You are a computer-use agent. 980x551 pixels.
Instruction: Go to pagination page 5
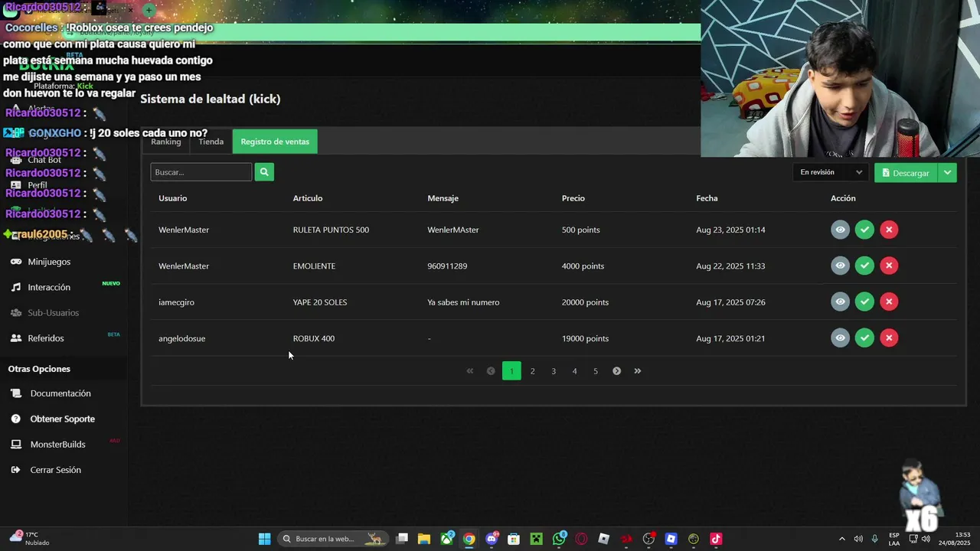tap(596, 371)
